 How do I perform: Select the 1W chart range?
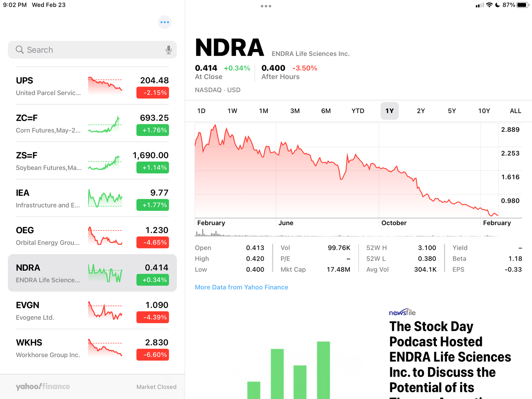[x=232, y=111]
